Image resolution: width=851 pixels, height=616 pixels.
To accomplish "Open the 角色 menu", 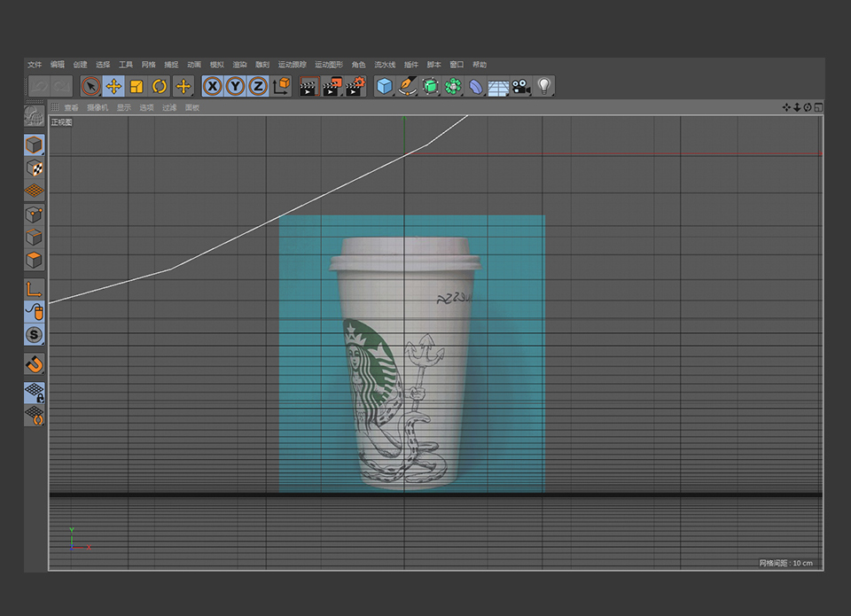I will 359,65.
